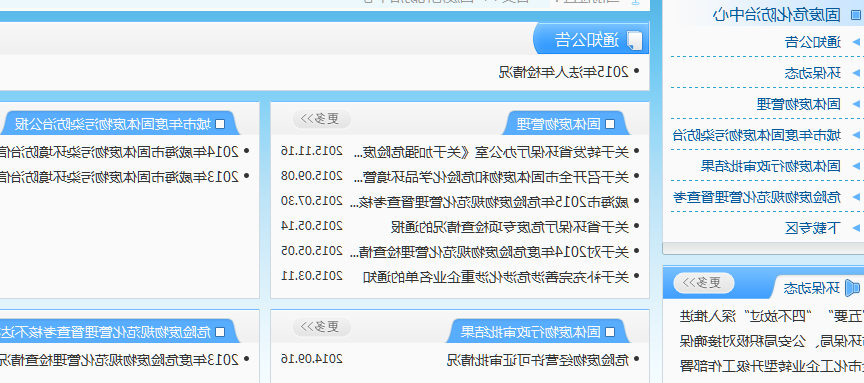Image resolution: width=864 pixels, height=383 pixels.
Task: Open article 关于对2014年度危险废物规范化管理检查情...
Action: click(x=490, y=252)
